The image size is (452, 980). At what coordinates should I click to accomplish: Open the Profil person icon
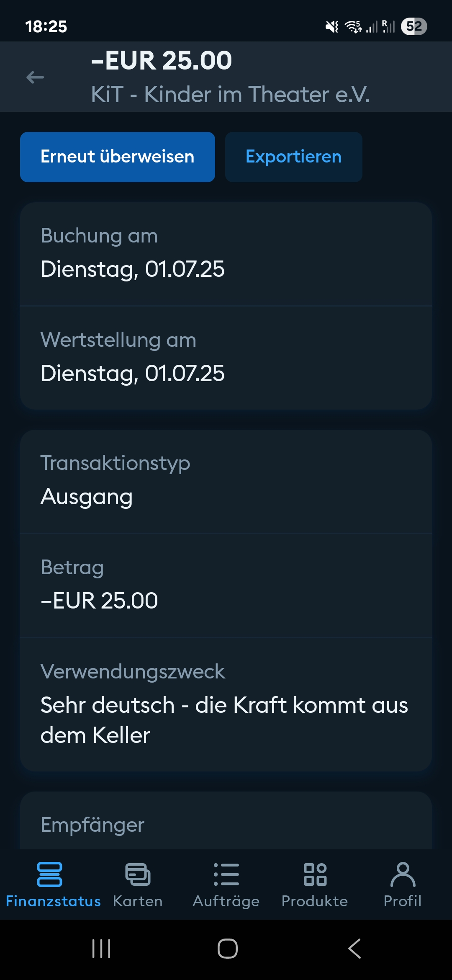point(403,874)
